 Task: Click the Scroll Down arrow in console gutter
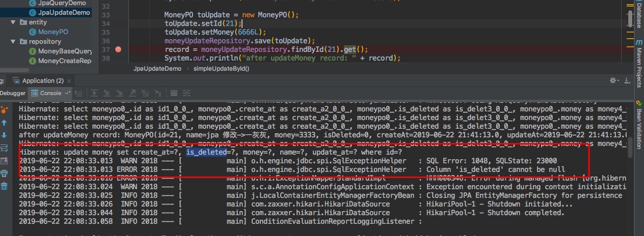[x=4, y=135]
